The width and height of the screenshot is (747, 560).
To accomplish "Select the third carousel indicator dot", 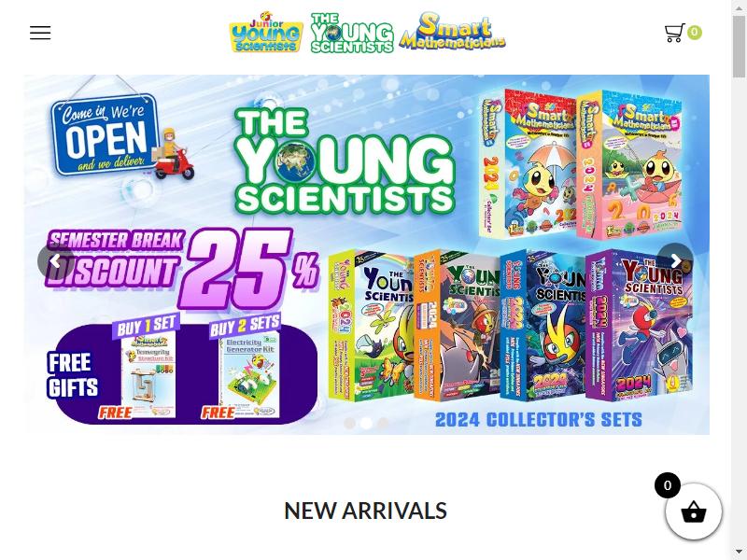I will tap(383, 423).
